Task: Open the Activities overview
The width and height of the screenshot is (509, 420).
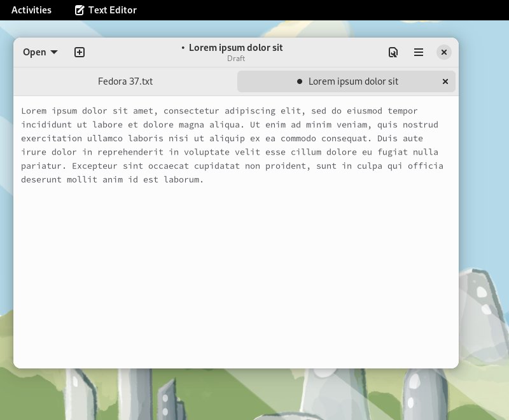Action: 31,10
